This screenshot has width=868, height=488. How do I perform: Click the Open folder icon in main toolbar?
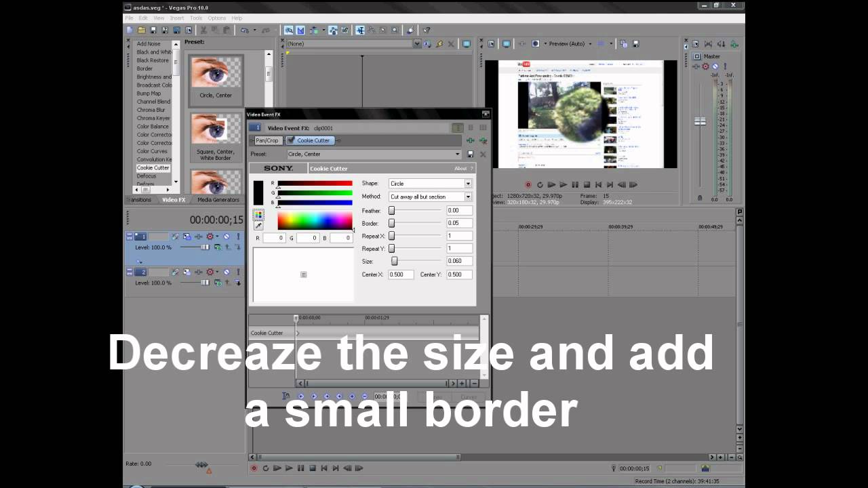pyautogui.click(x=142, y=30)
